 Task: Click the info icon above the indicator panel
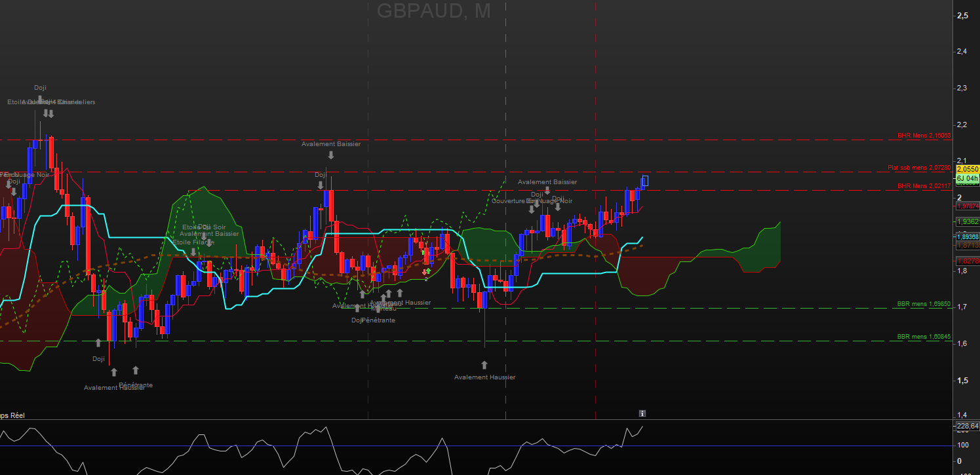pyautogui.click(x=642, y=413)
